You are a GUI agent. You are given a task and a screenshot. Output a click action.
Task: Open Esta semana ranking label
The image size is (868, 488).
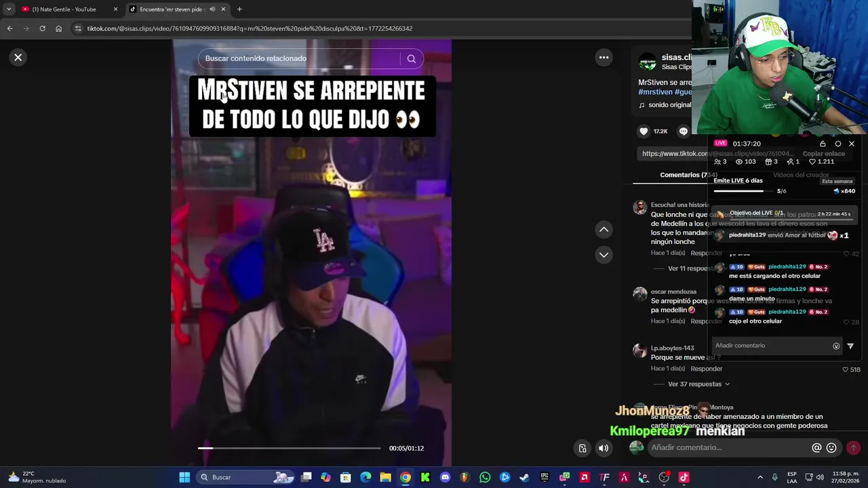click(837, 182)
